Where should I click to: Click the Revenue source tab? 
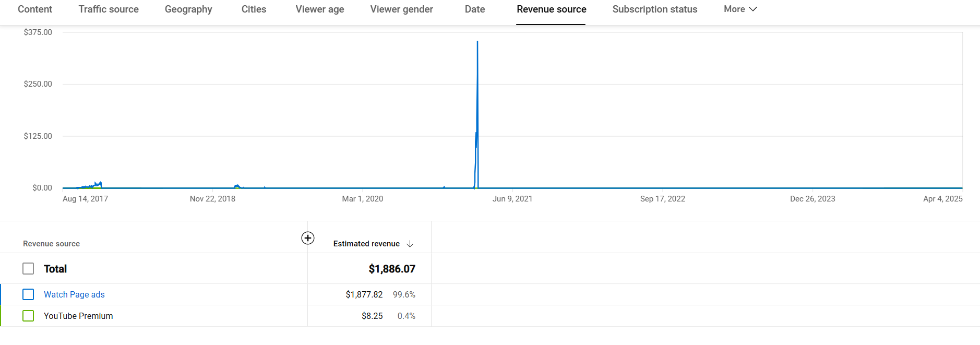551,9
